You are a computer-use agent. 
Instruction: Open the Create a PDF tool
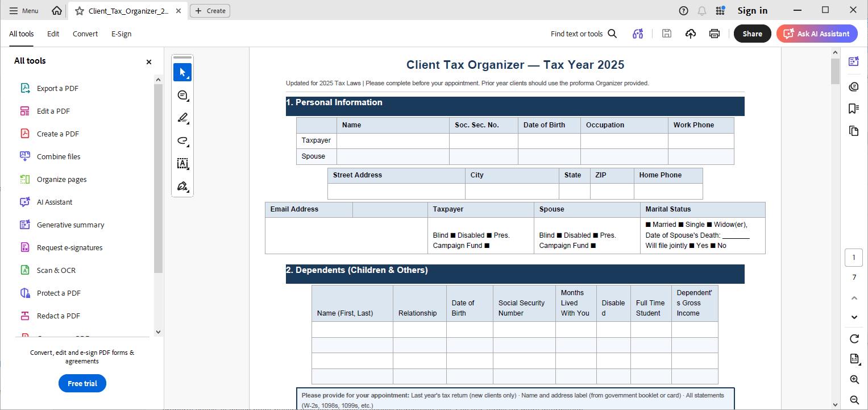point(57,134)
